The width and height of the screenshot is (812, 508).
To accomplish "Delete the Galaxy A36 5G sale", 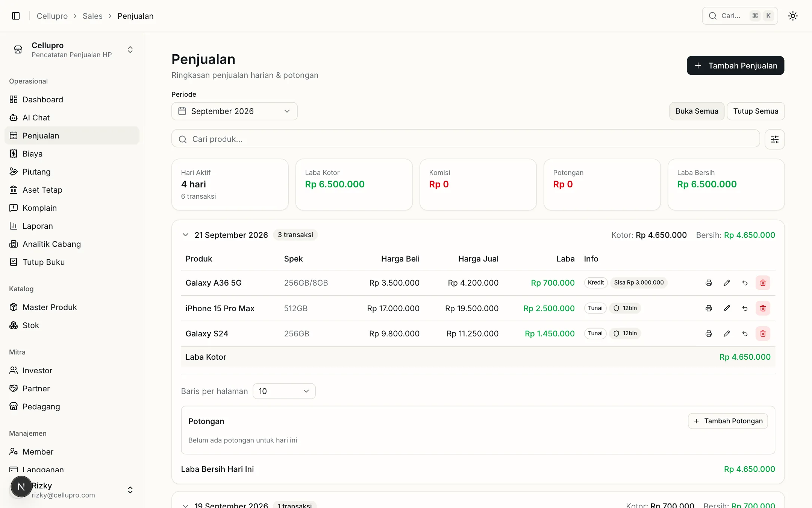I will [x=763, y=283].
